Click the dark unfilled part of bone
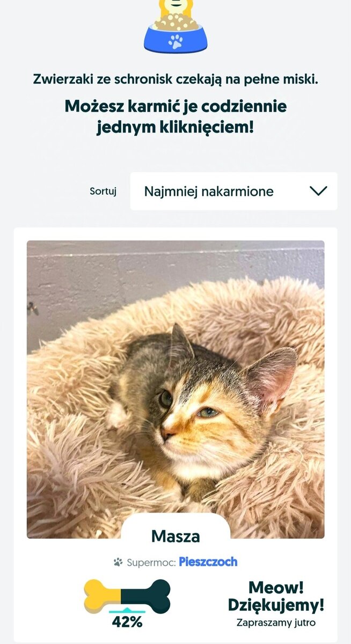The image size is (351, 644). click(x=146, y=596)
